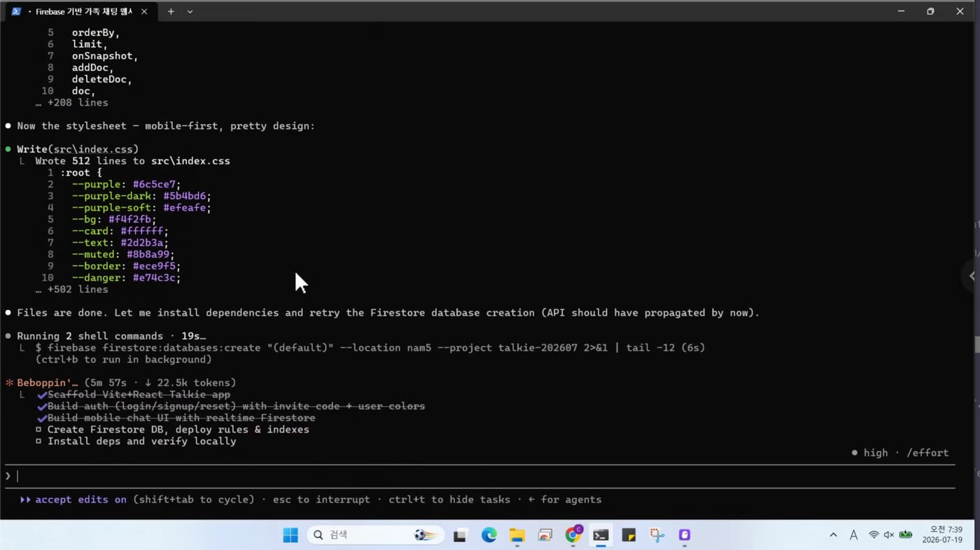Expand the new tab profile dropdown arrow
This screenshot has width=980, height=550.
(190, 11)
